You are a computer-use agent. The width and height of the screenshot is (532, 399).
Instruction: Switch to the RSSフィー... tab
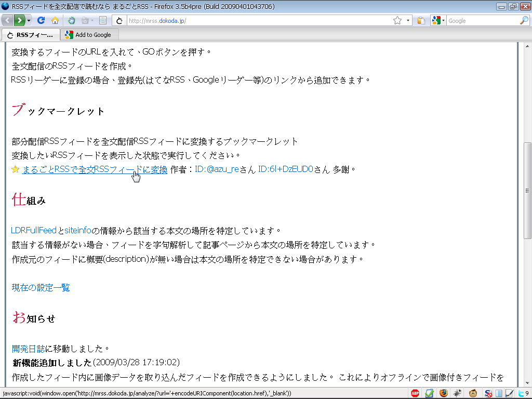31,35
